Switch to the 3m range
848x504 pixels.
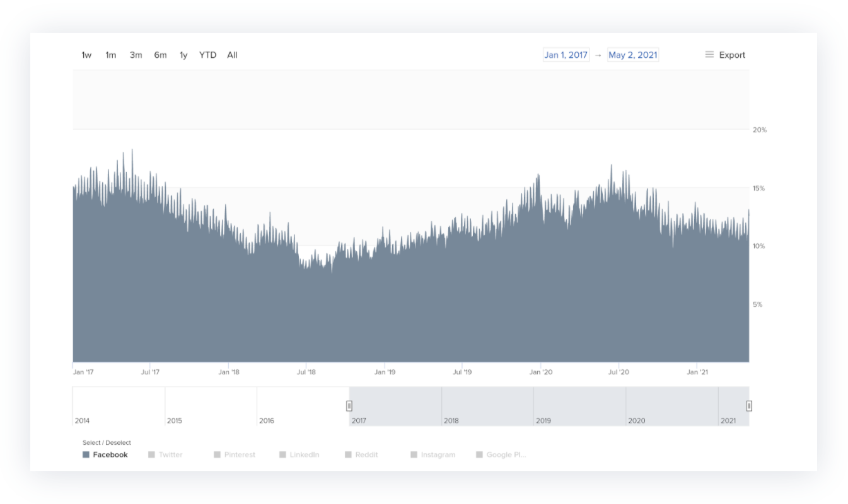pyautogui.click(x=136, y=55)
